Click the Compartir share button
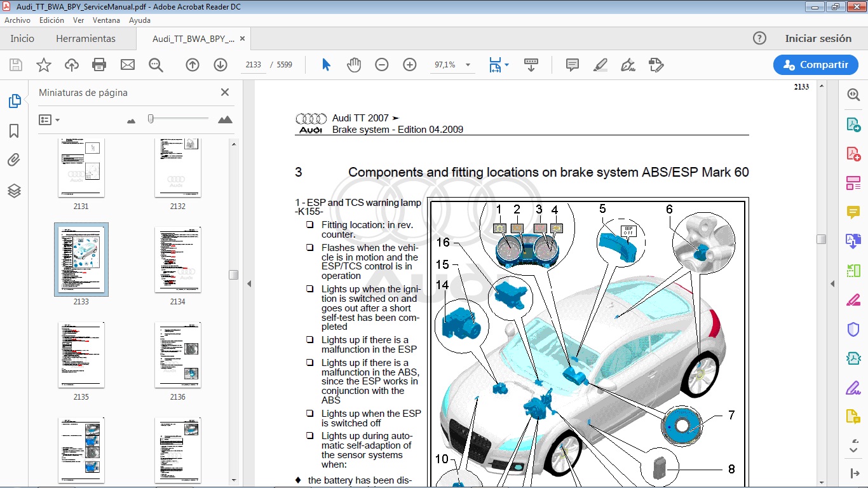This screenshot has width=868, height=488. (816, 65)
